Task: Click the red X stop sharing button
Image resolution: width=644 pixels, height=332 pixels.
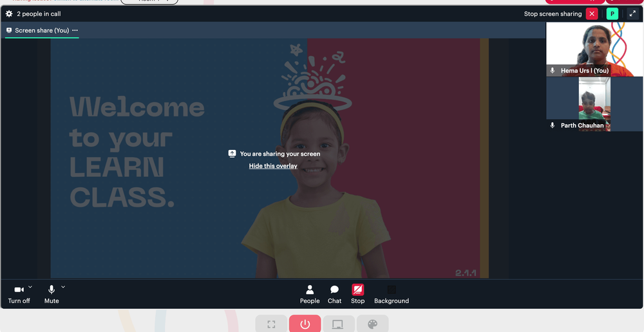Action: pos(591,14)
